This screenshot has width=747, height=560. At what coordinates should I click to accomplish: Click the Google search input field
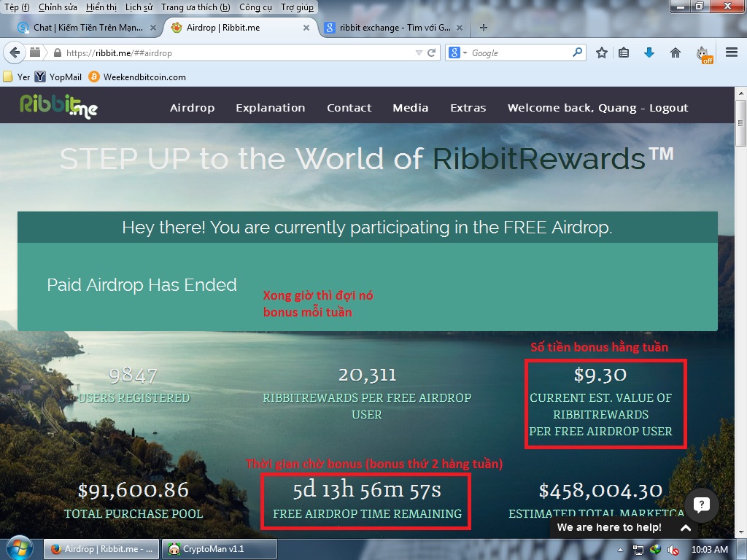pyautogui.click(x=520, y=52)
